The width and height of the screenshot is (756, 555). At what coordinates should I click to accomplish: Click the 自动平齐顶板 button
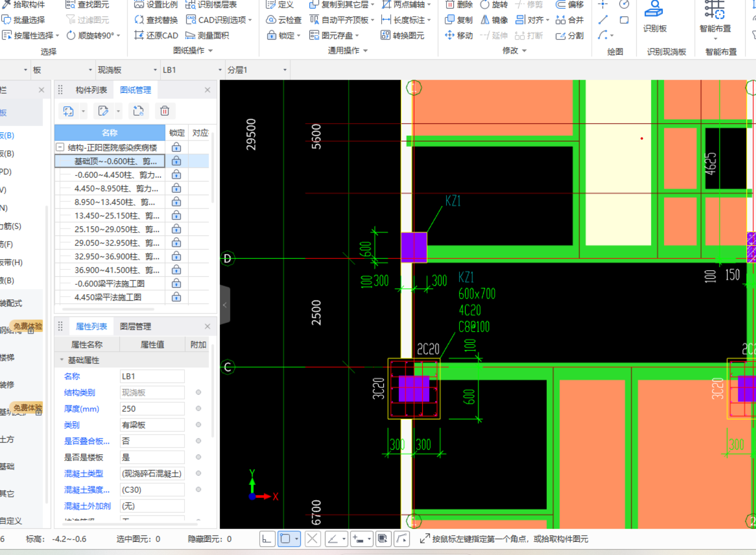[341, 20]
